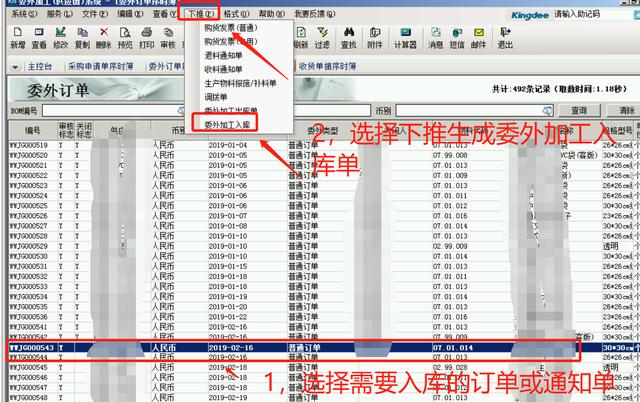Open the 帮助 menu
Image resolution: width=640 pixels, height=402 pixels.
271,14
